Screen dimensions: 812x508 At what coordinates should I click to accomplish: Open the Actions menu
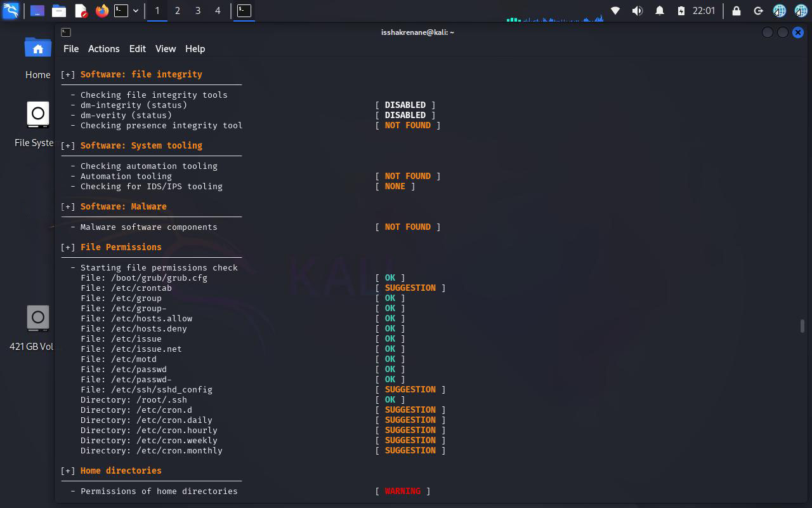pyautogui.click(x=103, y=49)
